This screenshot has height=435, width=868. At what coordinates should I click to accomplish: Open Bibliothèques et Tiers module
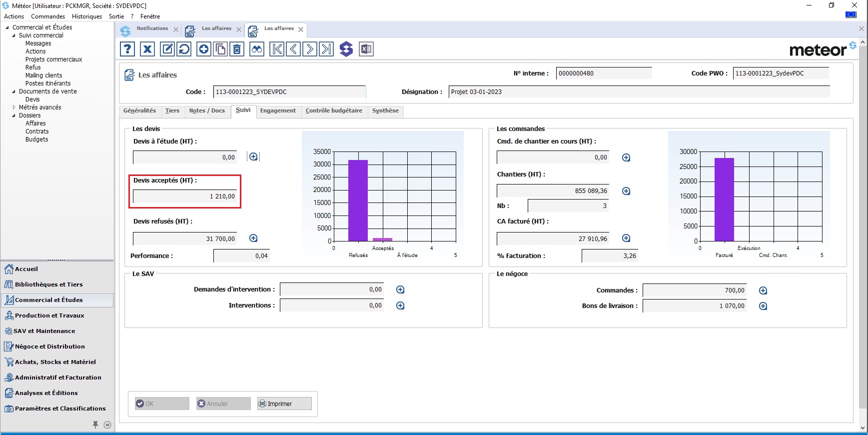(x=57, y=284)
